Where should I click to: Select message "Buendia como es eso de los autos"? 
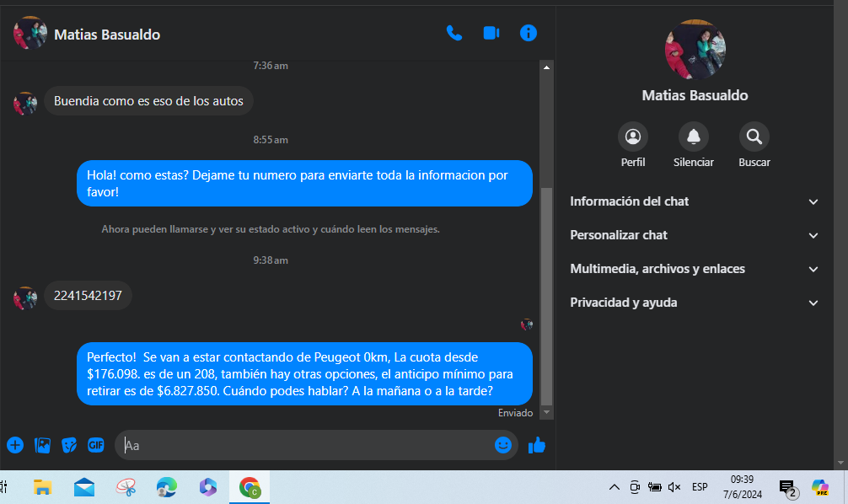coord(148,101)
